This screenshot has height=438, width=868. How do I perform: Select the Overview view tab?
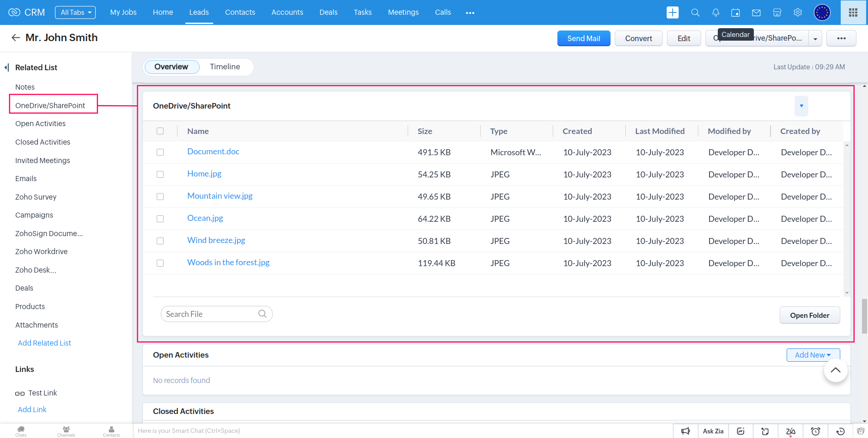click(171, 67)
